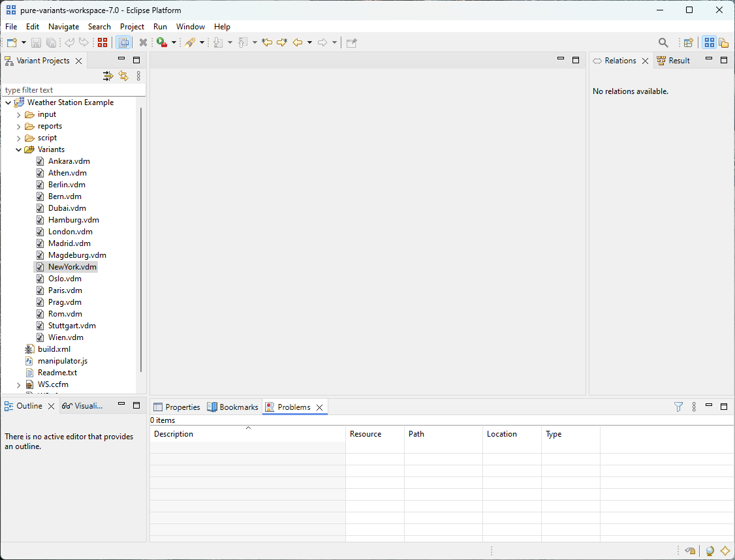Click the sync-with-editor arrows icon in Variant Projects toolbar
The height and width of the screenshot is (560, 735).
[x=123, y=76]
